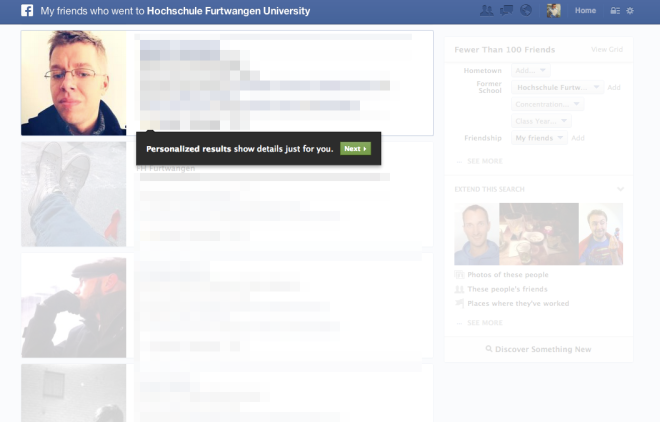The height and width of the screenshot is (422, 660).
Task: Click the search title Hochschule Furtwangen University
Action: (228, 11)
